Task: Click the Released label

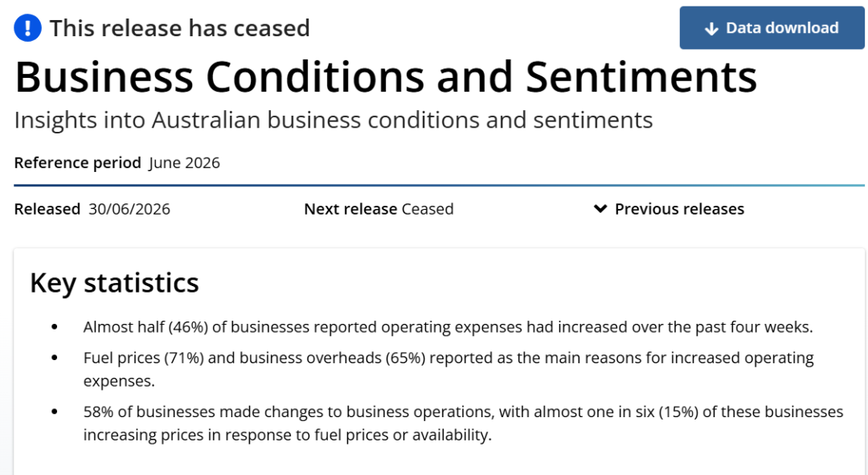Action: pos(47,209)
